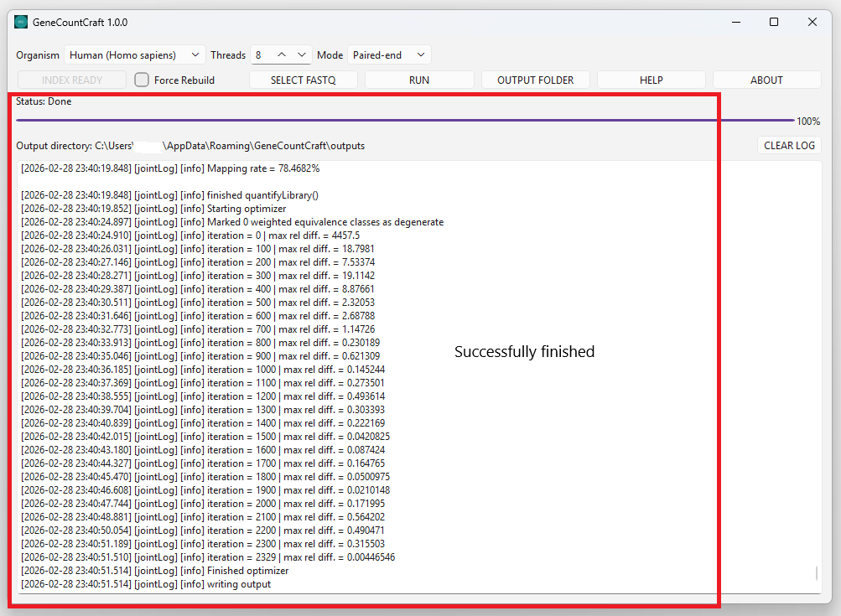Click the log panel scrollbar
Image resolution: width=841 pixels, height=616 pixels.
pyautogui.click(x=814, y=573)
